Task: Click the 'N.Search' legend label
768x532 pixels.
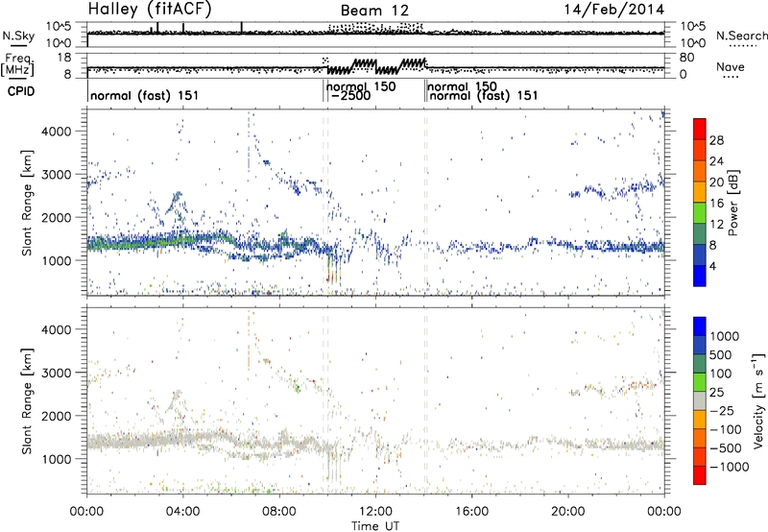Action: coord(742,36)
